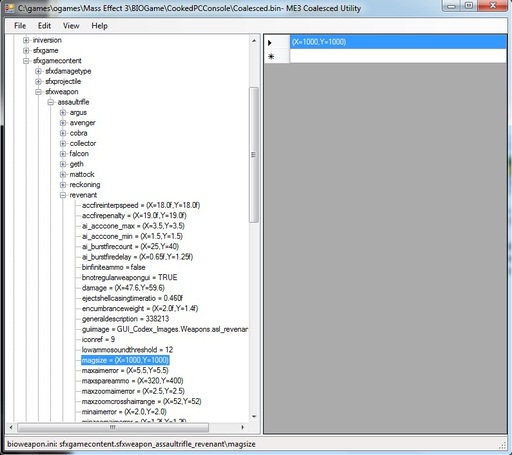Click the vertical tree scrollbar thumb

(x=254, y=155)
